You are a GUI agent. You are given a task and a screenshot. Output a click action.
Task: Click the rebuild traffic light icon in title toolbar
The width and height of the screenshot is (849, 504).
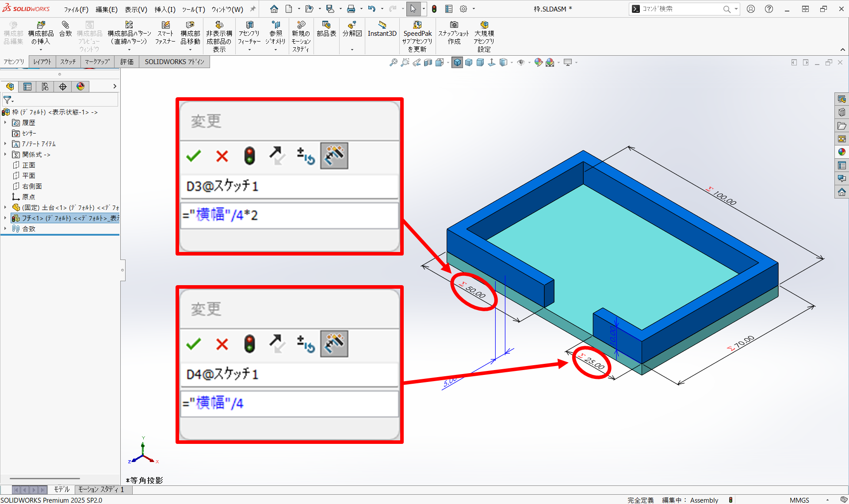click(434, 9)
